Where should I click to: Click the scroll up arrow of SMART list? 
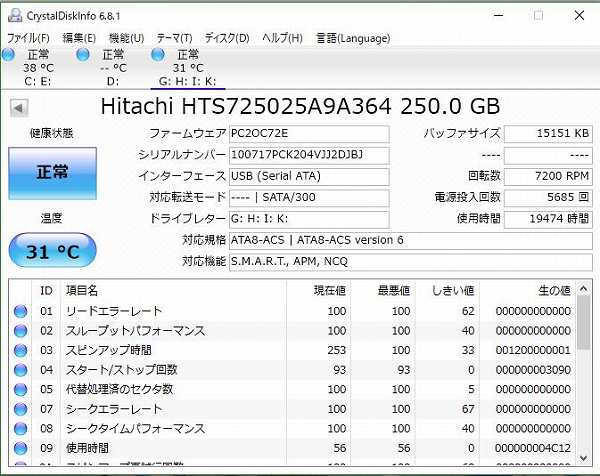[x=584, y=289]
